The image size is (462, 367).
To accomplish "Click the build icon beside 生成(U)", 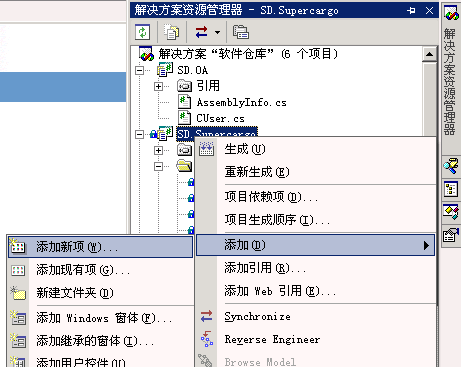I will click(207, 149).
